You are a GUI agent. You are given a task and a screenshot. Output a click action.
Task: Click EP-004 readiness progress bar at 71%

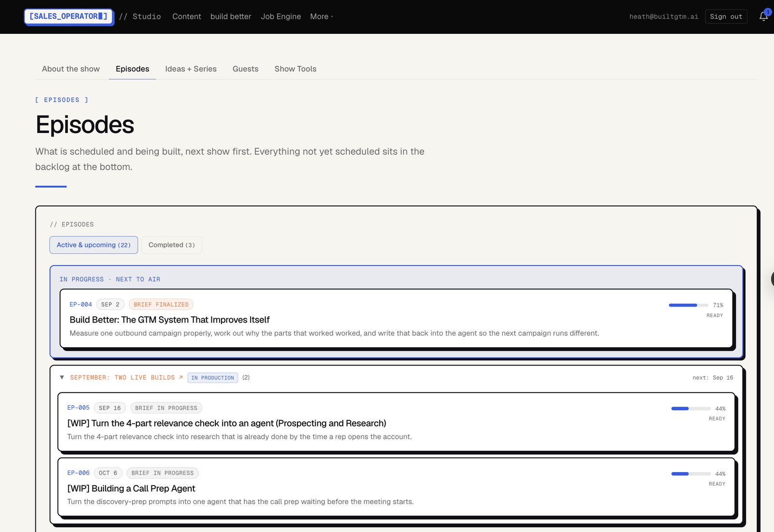click(x=688, y=305)
